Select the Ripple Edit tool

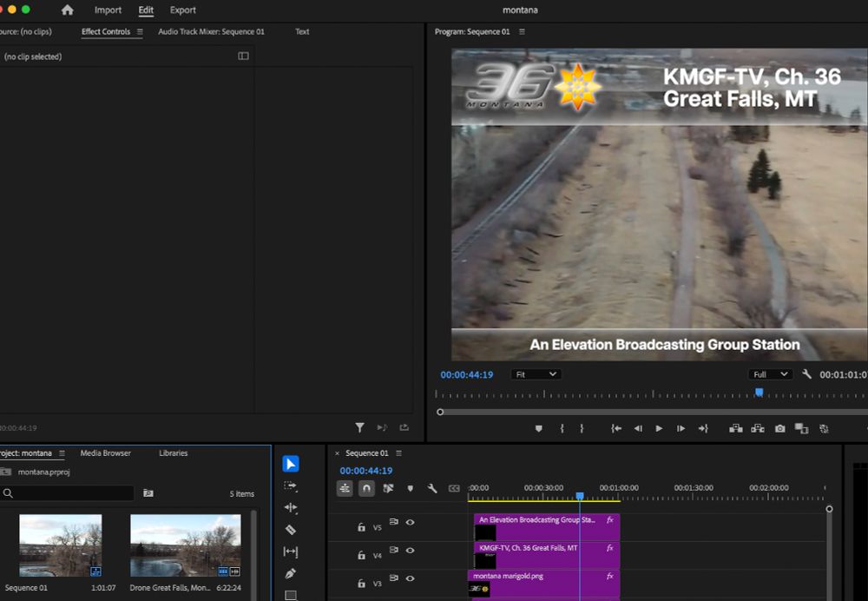tap(291, 508)
